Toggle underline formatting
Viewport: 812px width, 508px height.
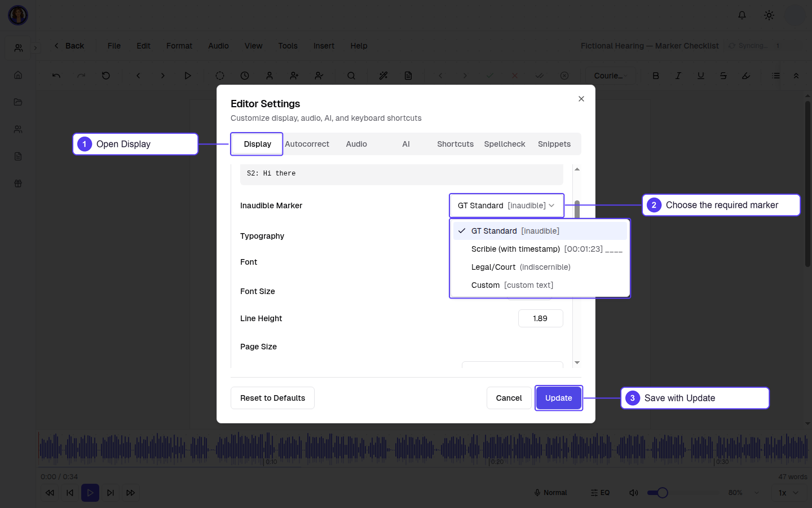tap(701, 76)
